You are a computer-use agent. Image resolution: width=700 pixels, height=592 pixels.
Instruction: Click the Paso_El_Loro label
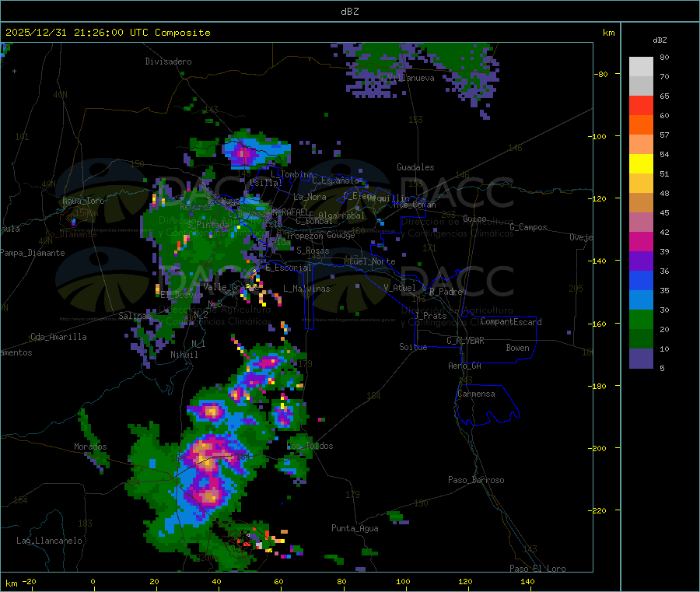(537, 569)
